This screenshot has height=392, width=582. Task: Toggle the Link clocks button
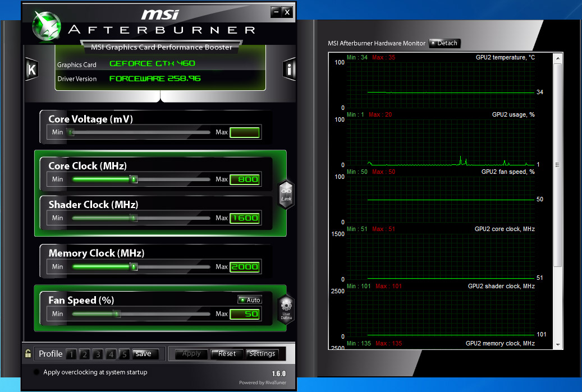pyautogui.click(x=286, y=195)
